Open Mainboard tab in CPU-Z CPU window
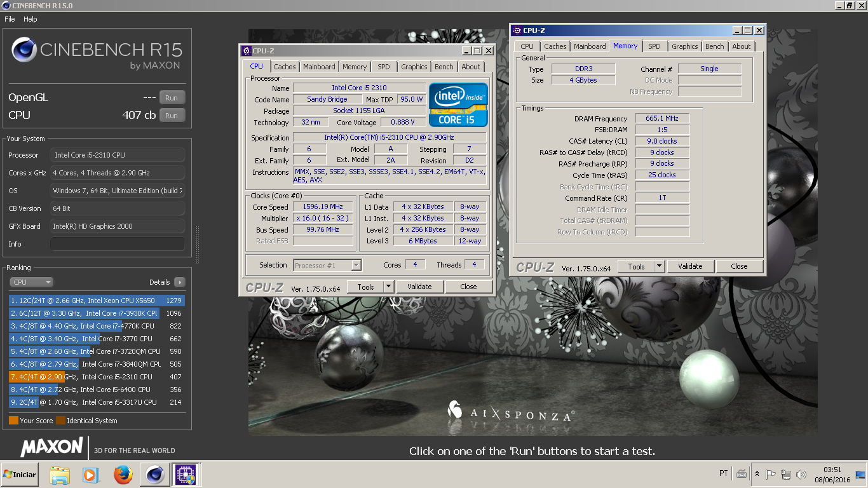Screen dimensions: 868x488 click(x=319, y=67)
